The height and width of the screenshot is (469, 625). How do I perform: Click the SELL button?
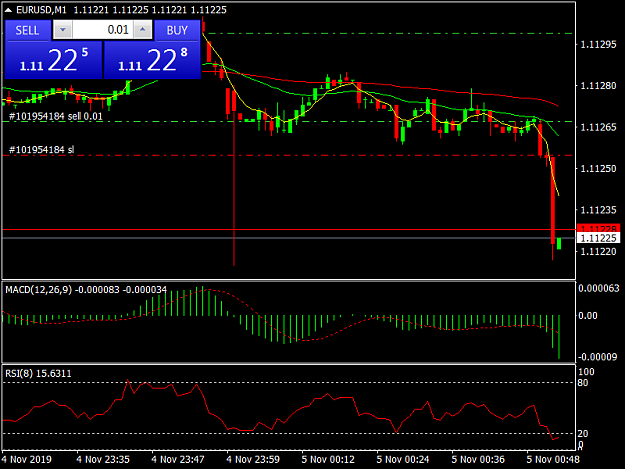(28, 30)
